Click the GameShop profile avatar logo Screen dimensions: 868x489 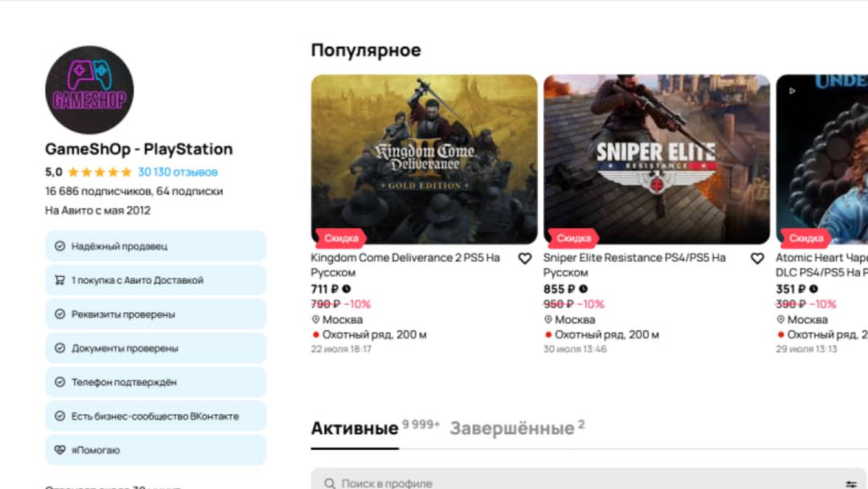coord(89,89)
